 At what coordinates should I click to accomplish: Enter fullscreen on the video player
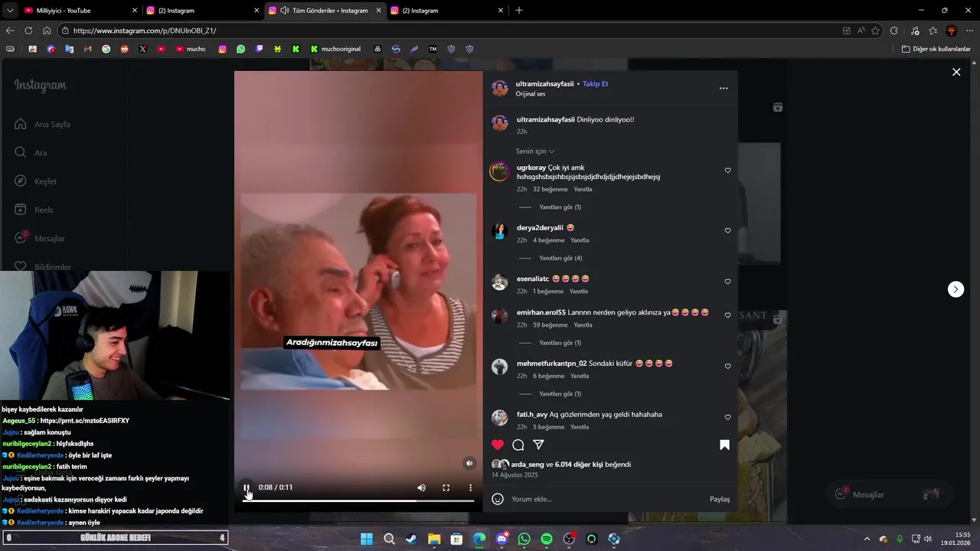pyautogui.click(x=446, y=487)
